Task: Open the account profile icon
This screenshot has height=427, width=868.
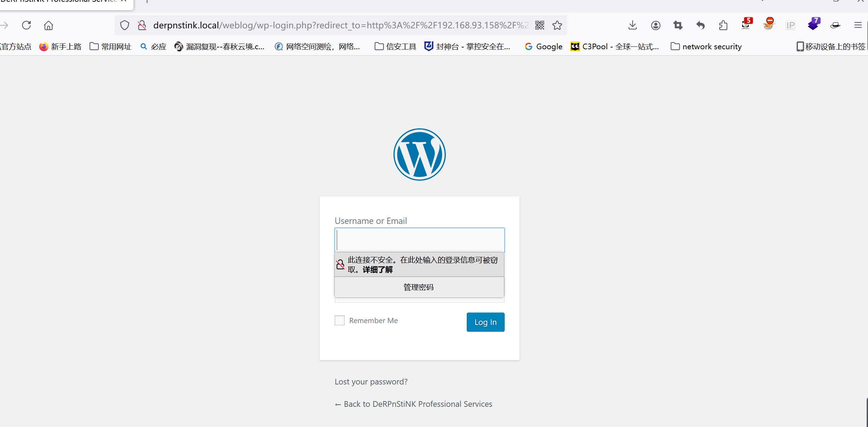Action: [x=656, y=25]
